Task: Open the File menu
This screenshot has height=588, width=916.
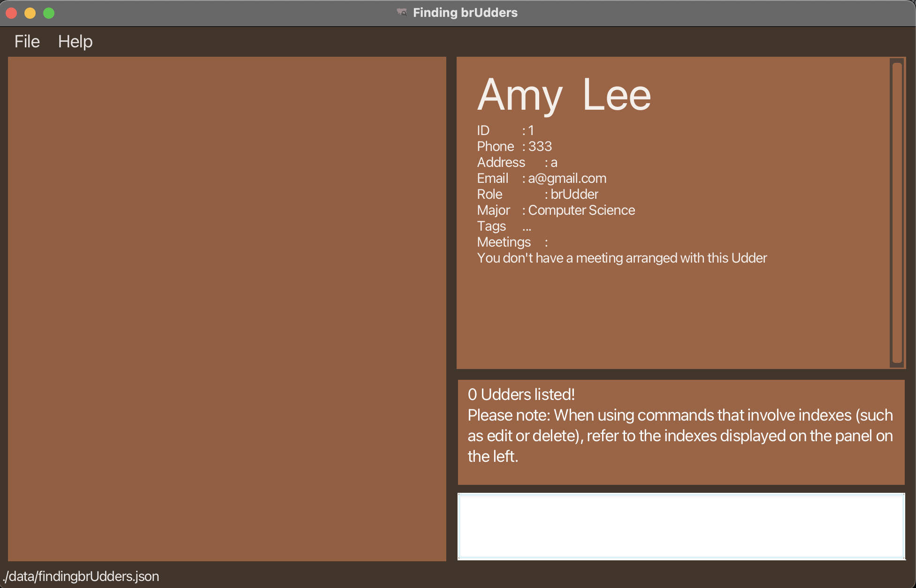Action: click(27, 42)
